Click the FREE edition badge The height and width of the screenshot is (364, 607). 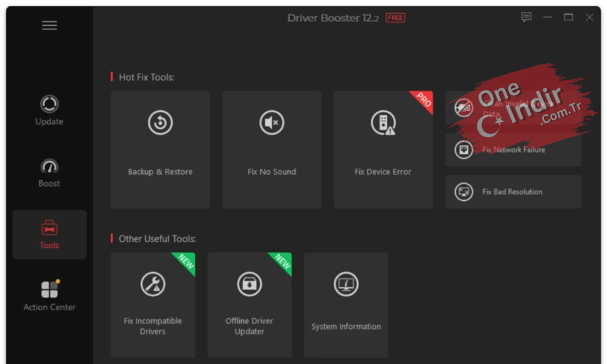point(396,18)
